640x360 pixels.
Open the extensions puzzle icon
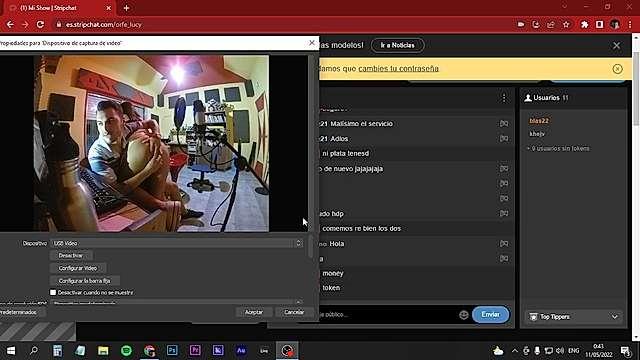click(x=584, y=24)
